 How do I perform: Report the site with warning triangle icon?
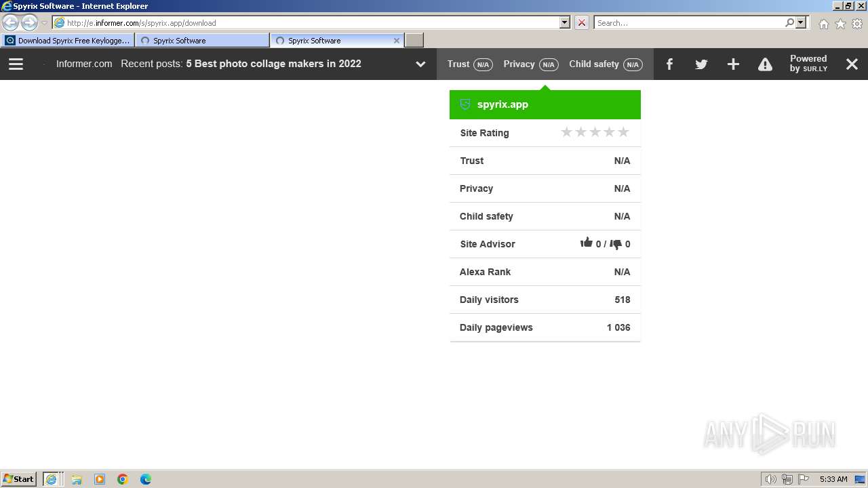(x=765, y=64)
